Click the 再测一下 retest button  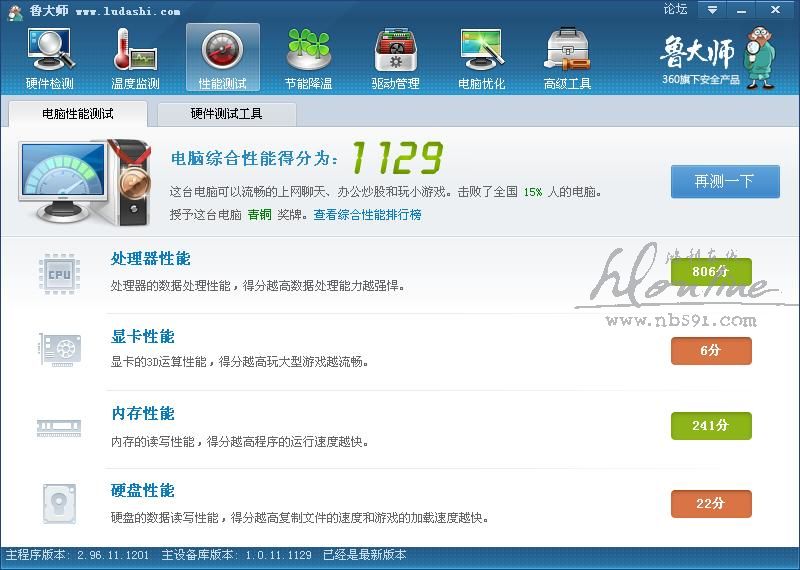(x=725, y=181)
